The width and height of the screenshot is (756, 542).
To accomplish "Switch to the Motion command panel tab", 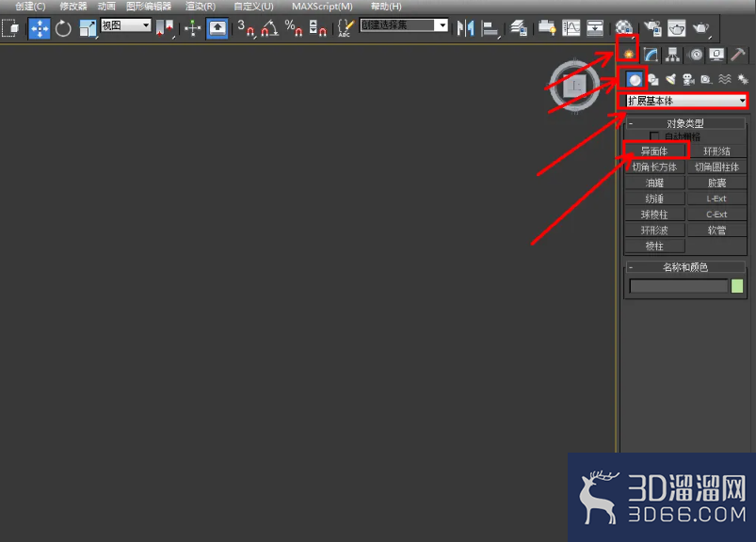I will click(x=695, y=55).
